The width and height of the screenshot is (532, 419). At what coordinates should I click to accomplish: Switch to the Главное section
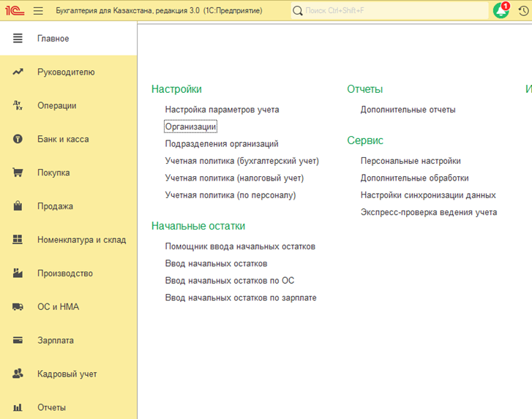pos(53,38)
